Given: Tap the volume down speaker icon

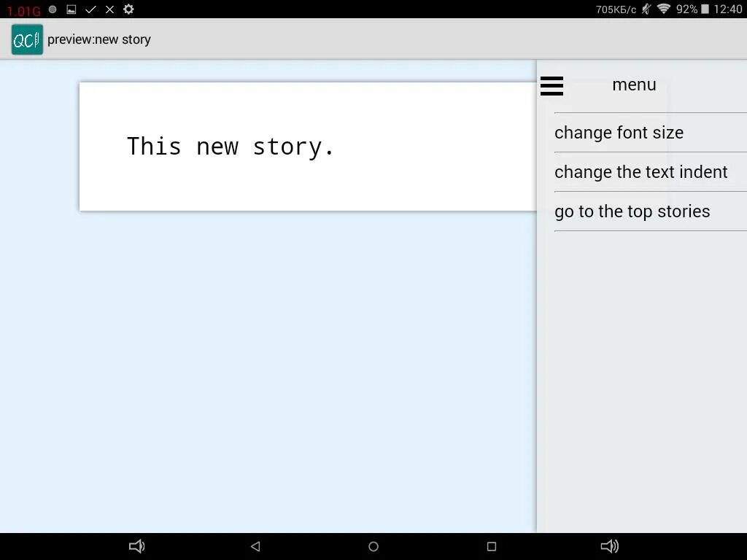Looking at the screenshot, I should coord(136,546).
